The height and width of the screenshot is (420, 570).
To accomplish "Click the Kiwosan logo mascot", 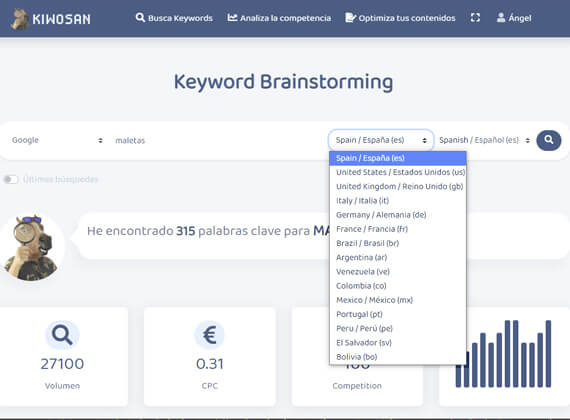I will (x=20, y=19).
